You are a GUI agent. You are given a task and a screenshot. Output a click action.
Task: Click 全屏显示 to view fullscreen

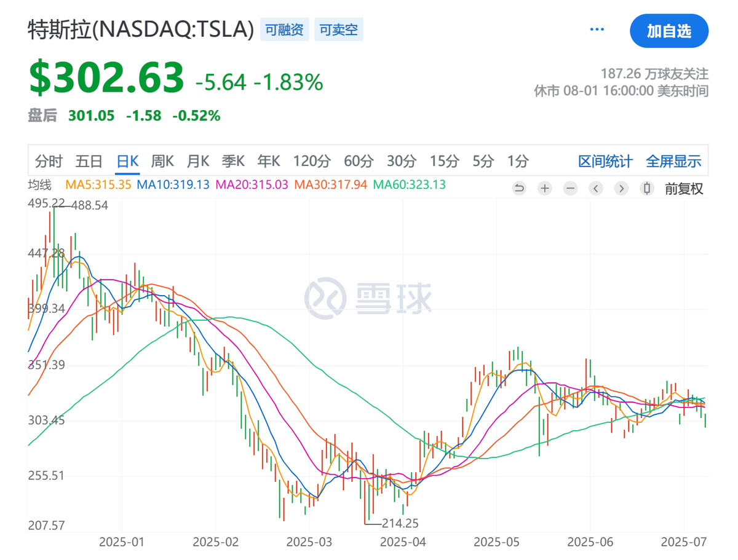[673, 162]
